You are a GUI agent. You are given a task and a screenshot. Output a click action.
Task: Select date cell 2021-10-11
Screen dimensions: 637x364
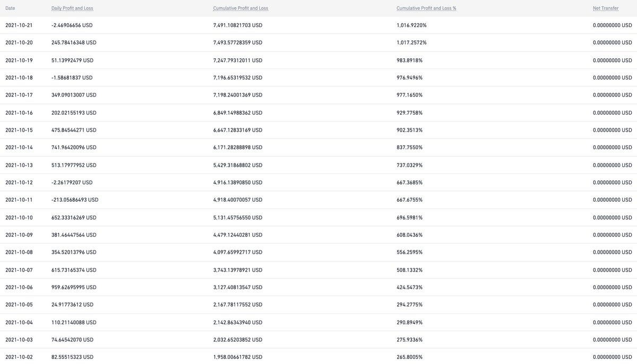coord(19,200)
